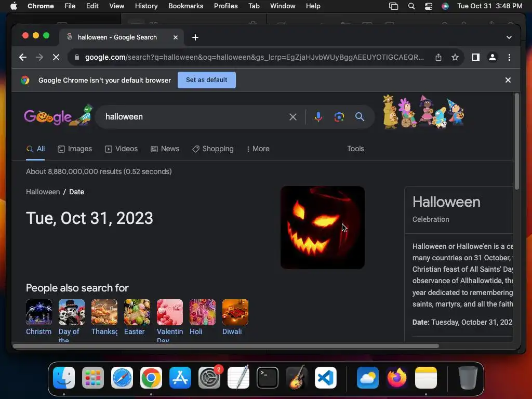532x399 pixels.
Task: Dismiss the default browser infobar
Action: [508, 80]
